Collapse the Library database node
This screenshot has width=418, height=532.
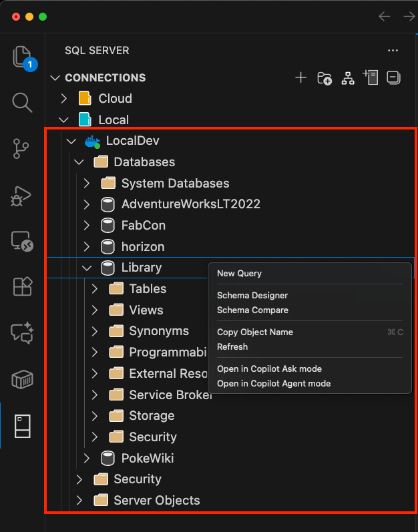pos(87,268)
